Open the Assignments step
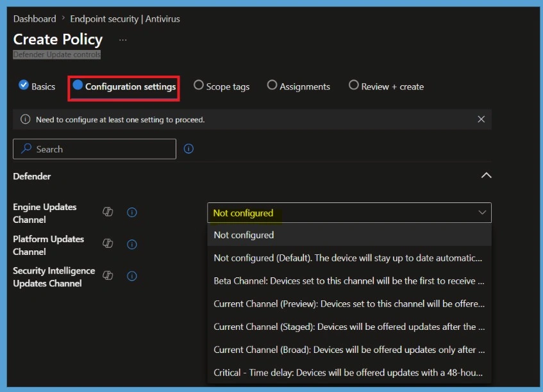 tap(299, 86)
